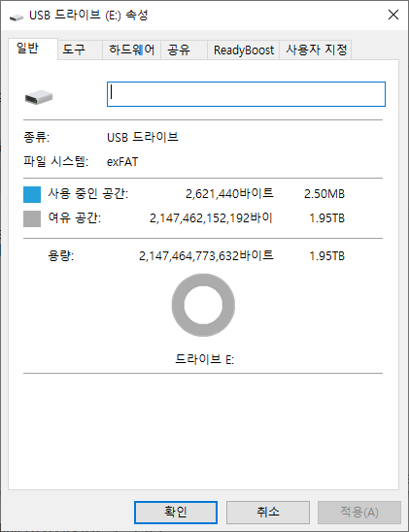The height and width of the screenshot is (532, 409).
Task: Click the 종류 value USB 드라이브
Action: [x=143, y=138]
